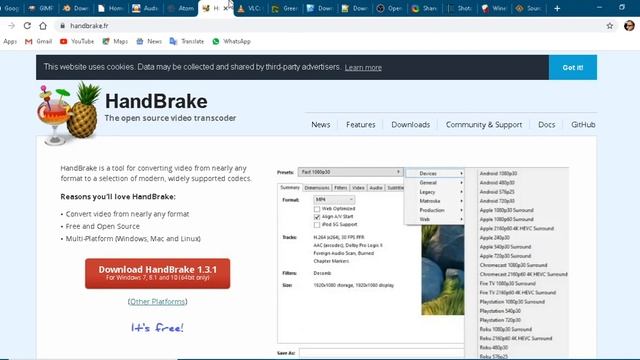Click the Web Optimized checkbox in screenshot
640x360 pixels.
pos(317,209)
